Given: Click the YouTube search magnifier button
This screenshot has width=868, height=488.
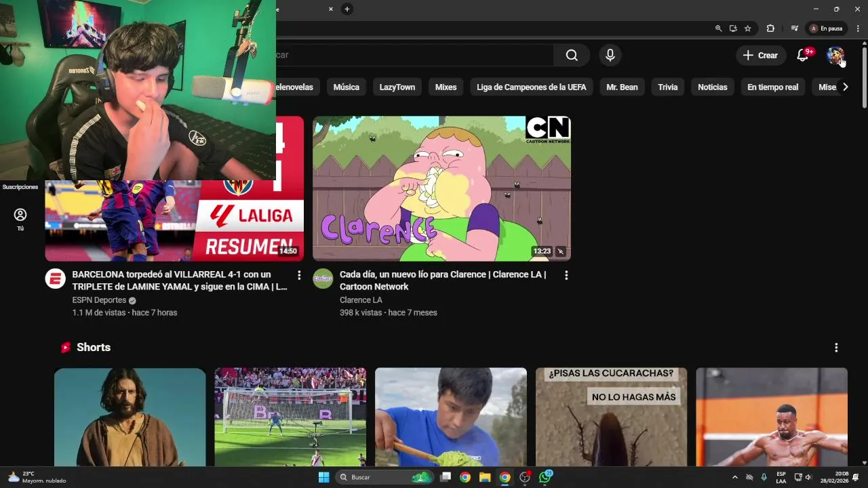Looking at the screenshot, I should [572, 55].
